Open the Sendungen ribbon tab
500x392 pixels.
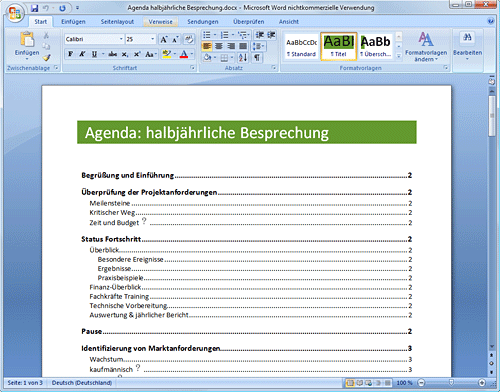tap(203, 22)
